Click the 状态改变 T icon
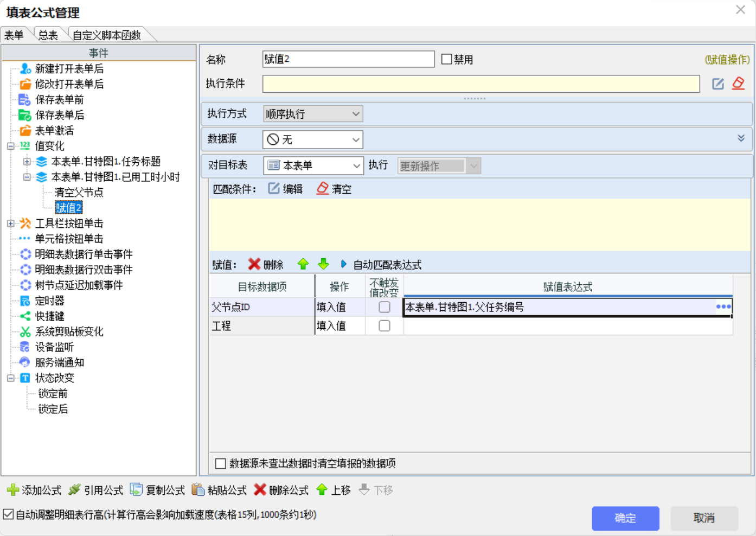 [x=25, y=378]
